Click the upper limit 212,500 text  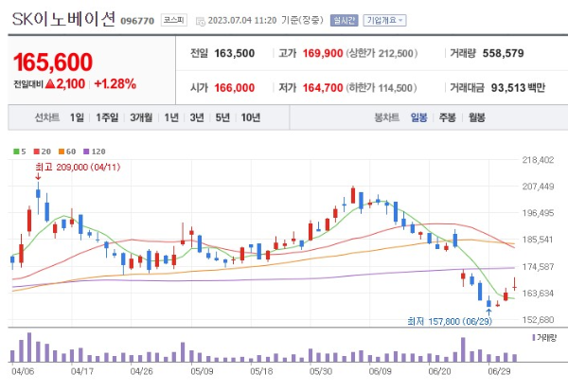pyautogui.click(x=382, y=53)
